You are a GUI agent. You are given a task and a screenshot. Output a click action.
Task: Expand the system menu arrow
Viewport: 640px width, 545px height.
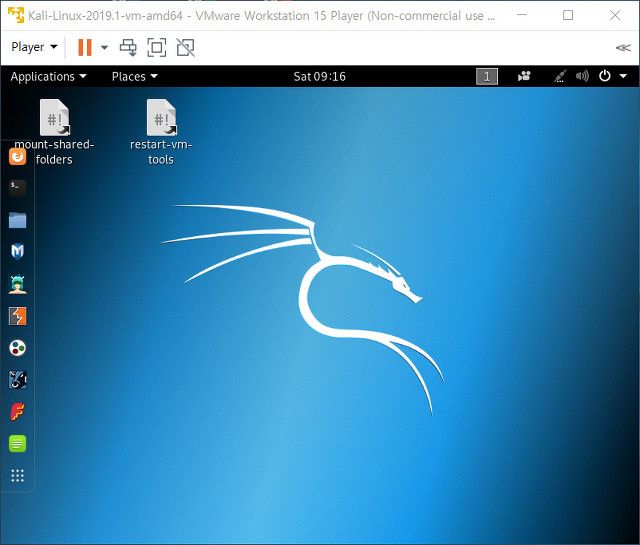[x=623, y=76]
